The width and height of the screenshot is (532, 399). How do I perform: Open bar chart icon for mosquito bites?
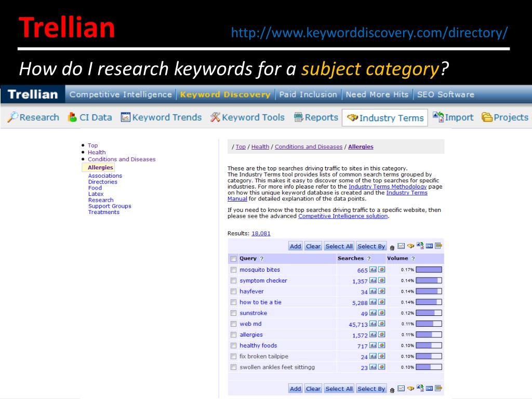(373, 270)
